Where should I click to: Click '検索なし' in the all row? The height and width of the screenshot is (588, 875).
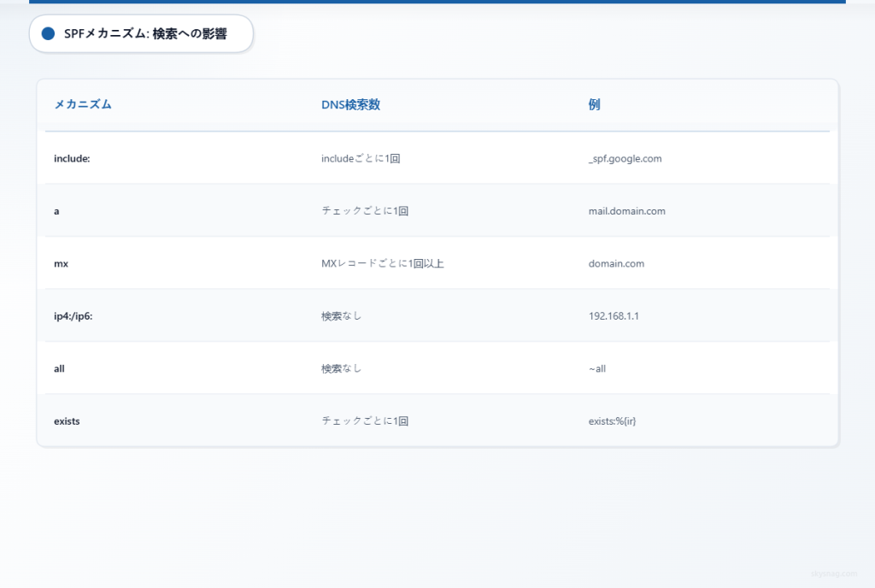[x=342, y=368]
